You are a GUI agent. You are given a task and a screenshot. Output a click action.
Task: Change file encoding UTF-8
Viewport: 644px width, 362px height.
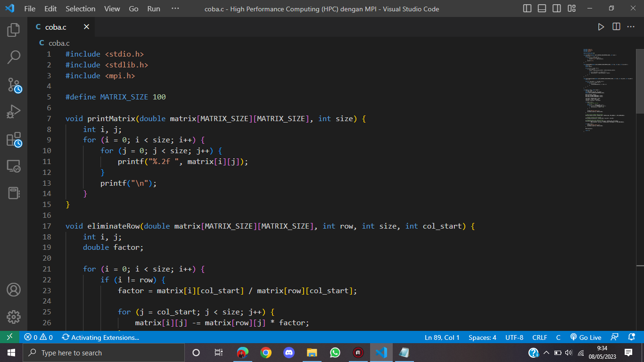514,337
